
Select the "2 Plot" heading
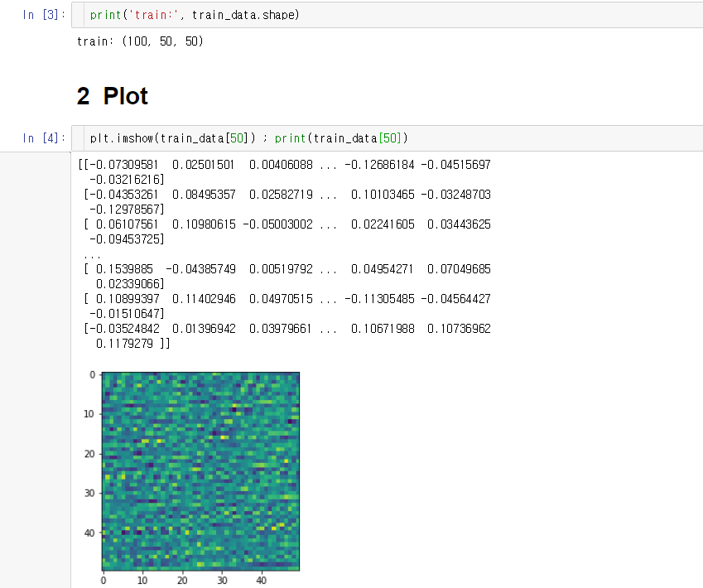[112, 96]
